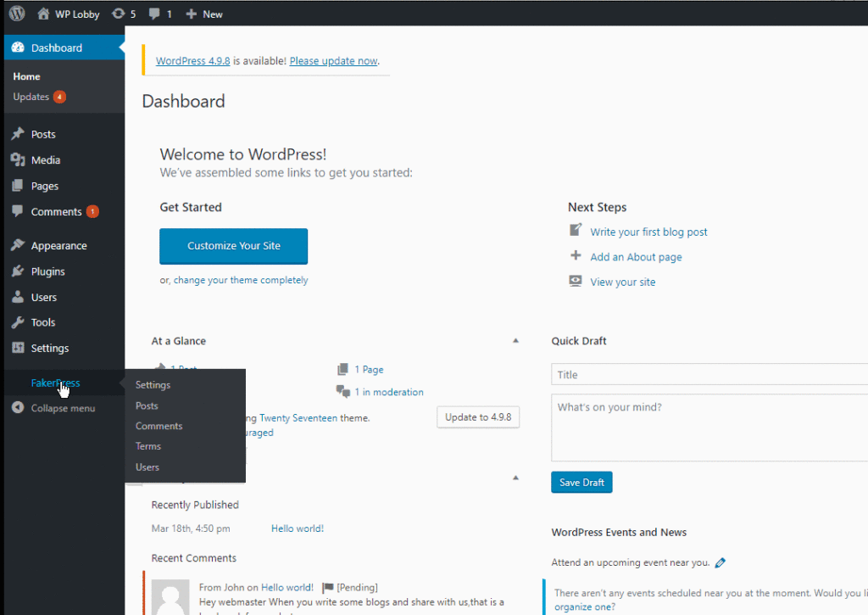Screen dimensions: 868x615
Task: Select Settings in FakerPress submenu
Action: point(153,385)
